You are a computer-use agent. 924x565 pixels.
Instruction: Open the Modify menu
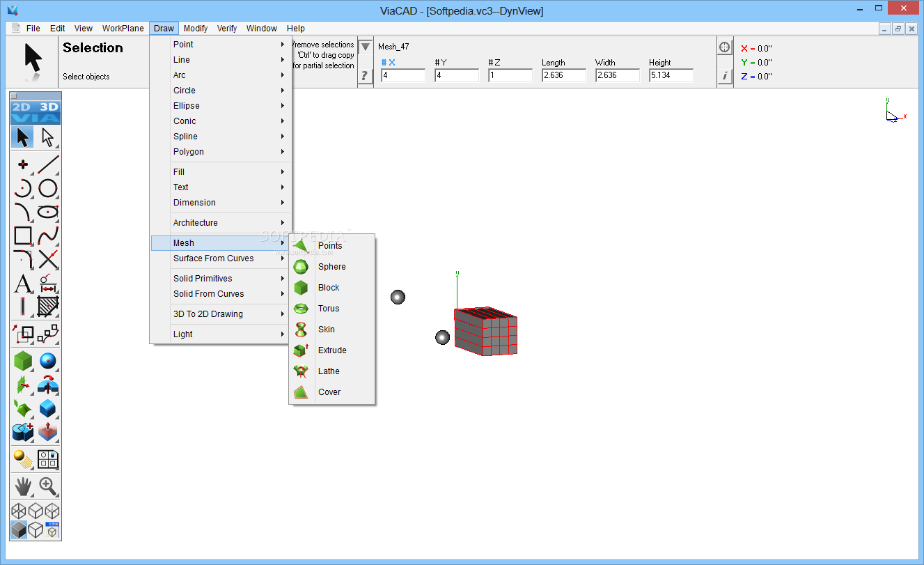tap(196, 29)
